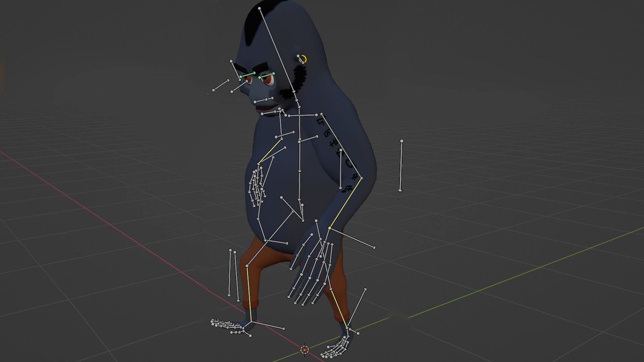Select the yellow shin bone of the rear leg
The height and width of the screenshot is (362, 644).
(339, 309)
